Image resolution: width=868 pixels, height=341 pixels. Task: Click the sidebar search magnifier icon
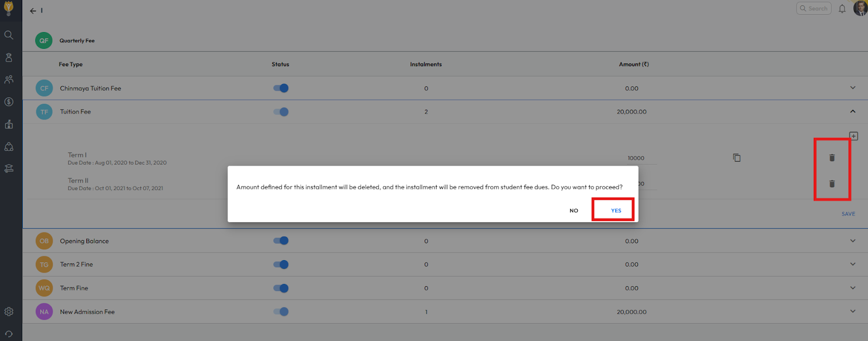pyautogui.click(x=9, y=35)
